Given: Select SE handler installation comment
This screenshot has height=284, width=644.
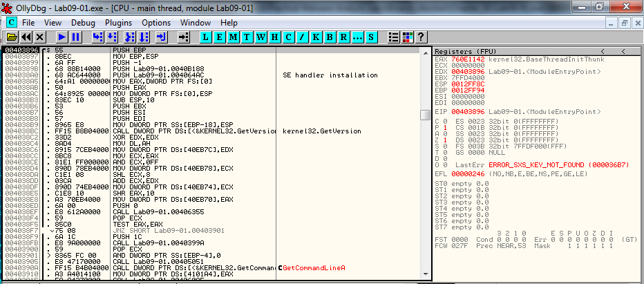Looking at the screenshot, I should 330,75.
